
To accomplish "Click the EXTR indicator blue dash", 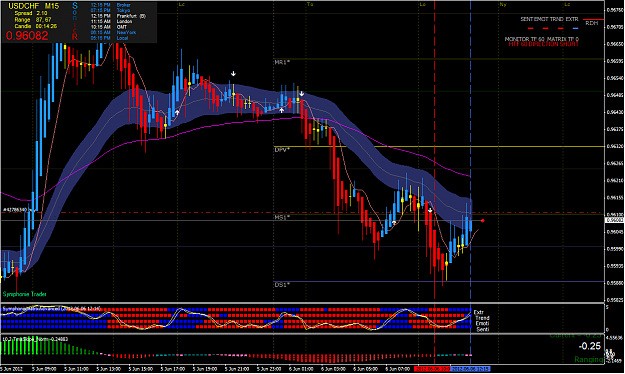I will click(575, 28).
